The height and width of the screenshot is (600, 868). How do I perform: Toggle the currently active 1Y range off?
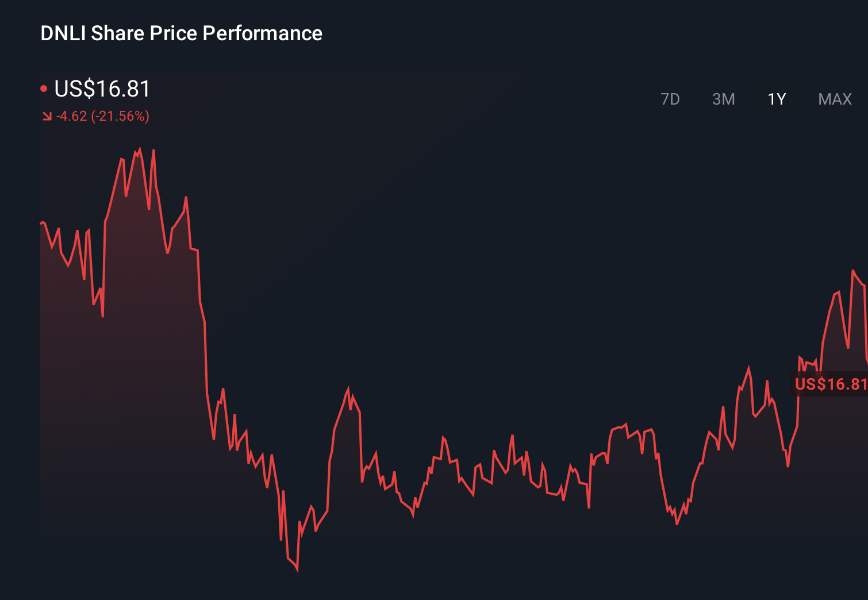coord(776,99)
